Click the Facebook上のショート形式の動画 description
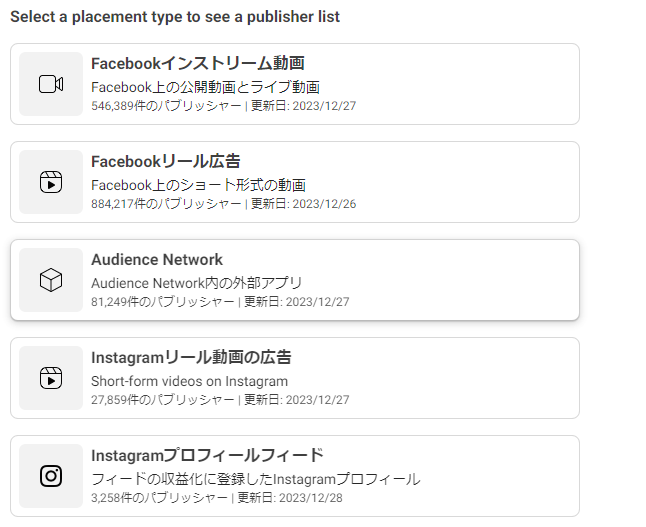The height and width of the screenshot is (527, 646). pos(198,185)
